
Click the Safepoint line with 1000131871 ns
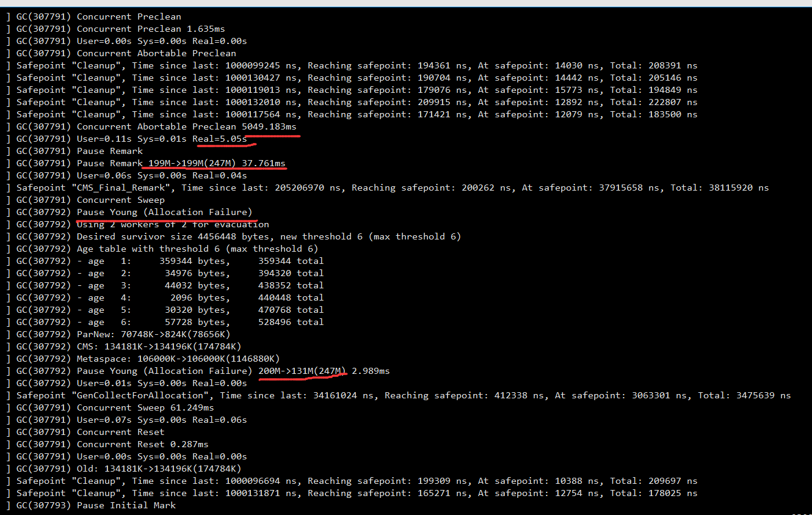point(352,493)
